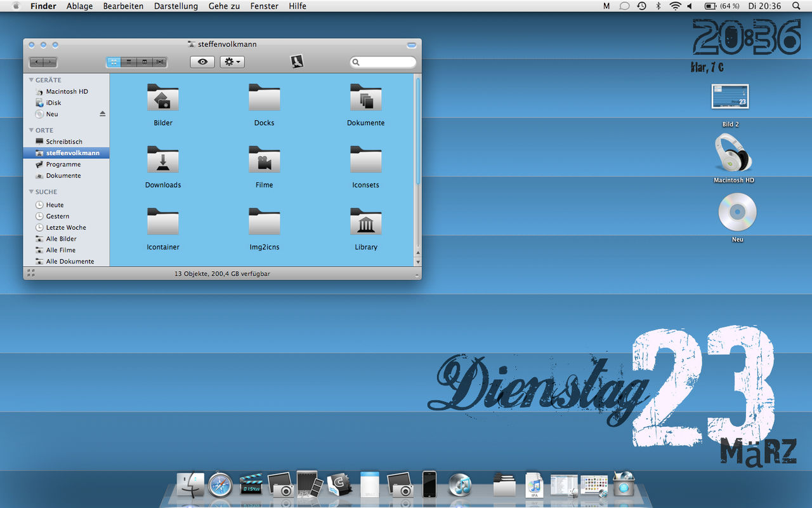Select Alle Filme in the sidebar
The image size is (812, 508).
(x=66, y=250)
